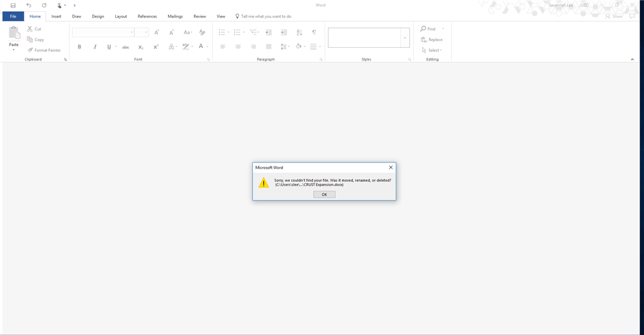Screen dimensions: 644x335
Task: Click the Multilevel List icon
Action: [253, 32]
